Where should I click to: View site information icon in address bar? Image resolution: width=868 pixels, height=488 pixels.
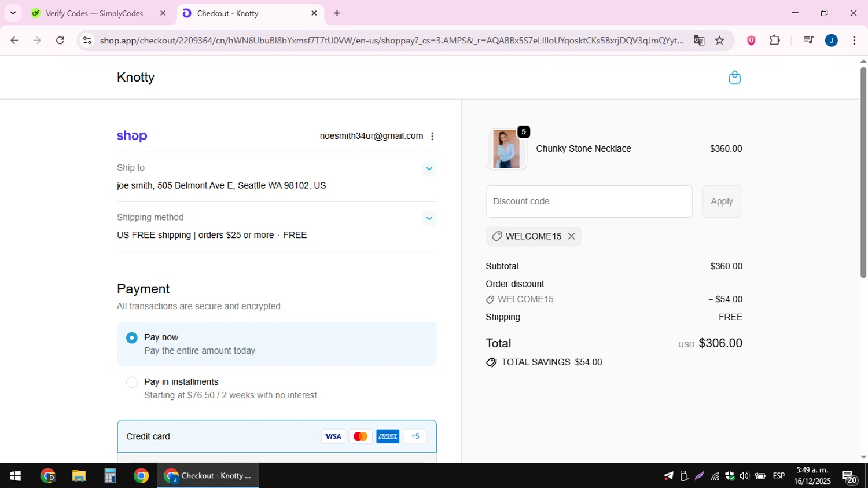pyautogui.click(x=87, y=41)
